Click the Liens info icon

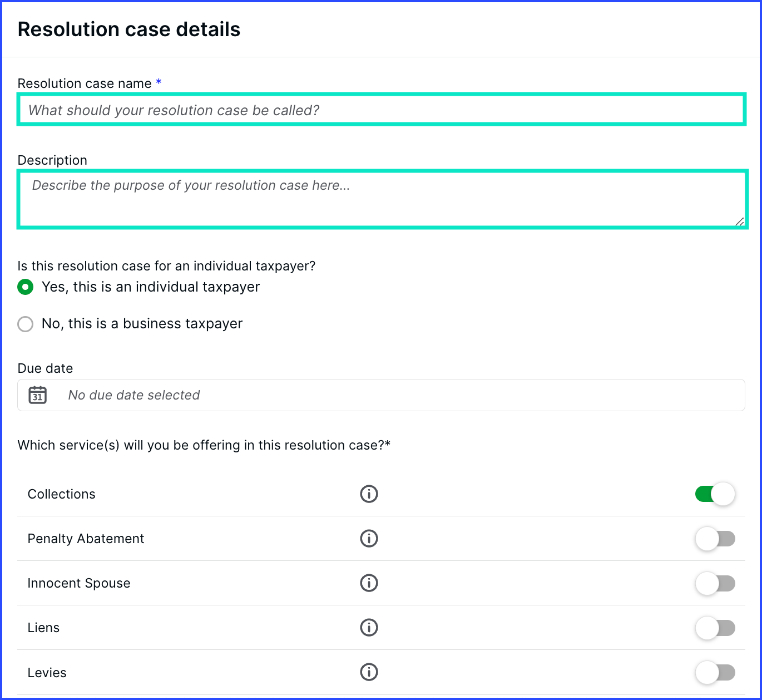369,627
